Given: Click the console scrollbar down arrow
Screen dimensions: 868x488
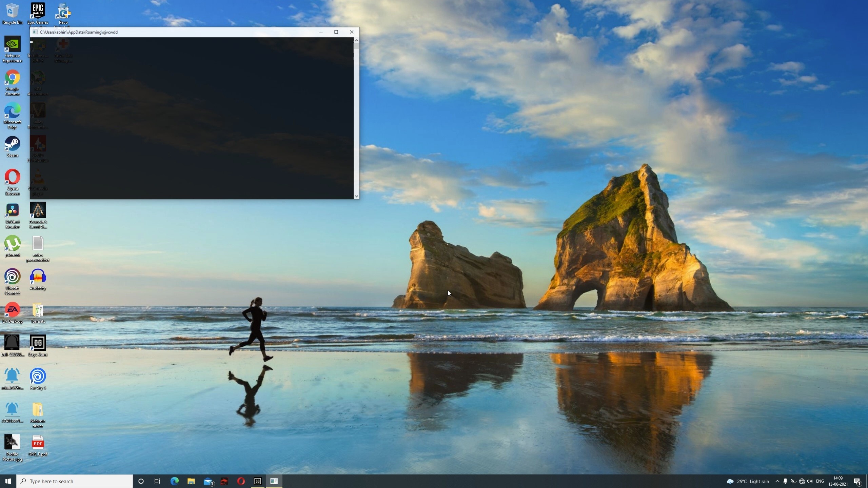Looking at the screenshot, I should (x=356, y=196).
